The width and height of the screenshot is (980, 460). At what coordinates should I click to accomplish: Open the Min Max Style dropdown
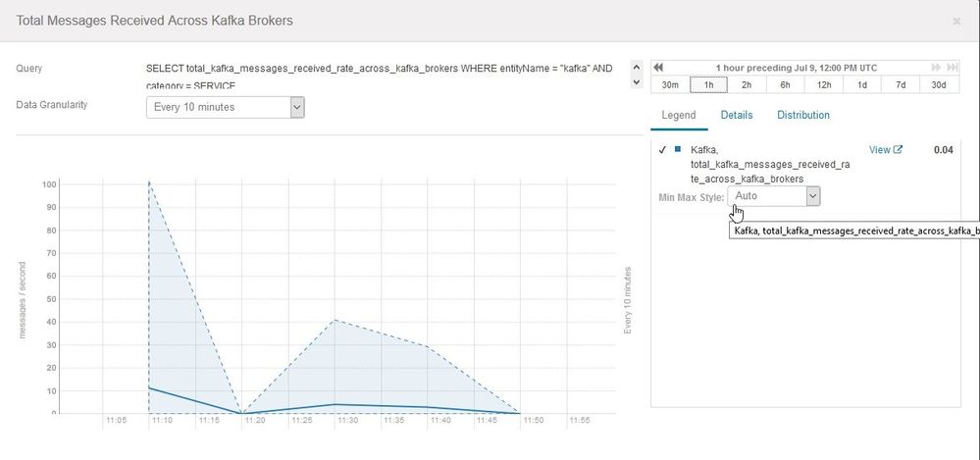click(774, 196)
